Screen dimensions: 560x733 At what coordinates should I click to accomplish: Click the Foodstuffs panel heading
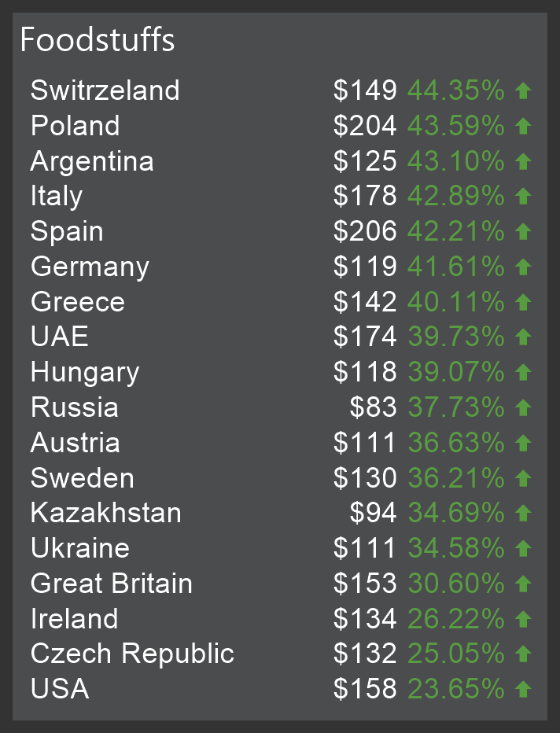(x=98, y=40)
